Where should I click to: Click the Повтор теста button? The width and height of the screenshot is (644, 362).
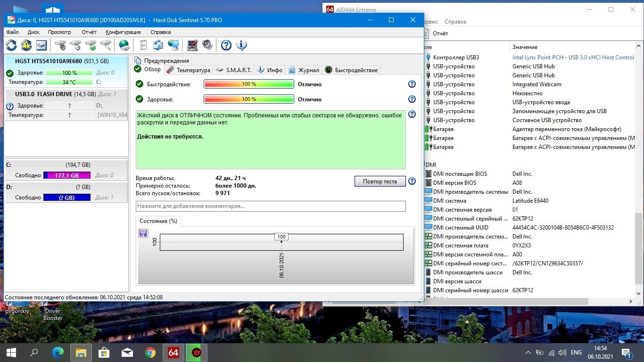click(x=380, y=181)
